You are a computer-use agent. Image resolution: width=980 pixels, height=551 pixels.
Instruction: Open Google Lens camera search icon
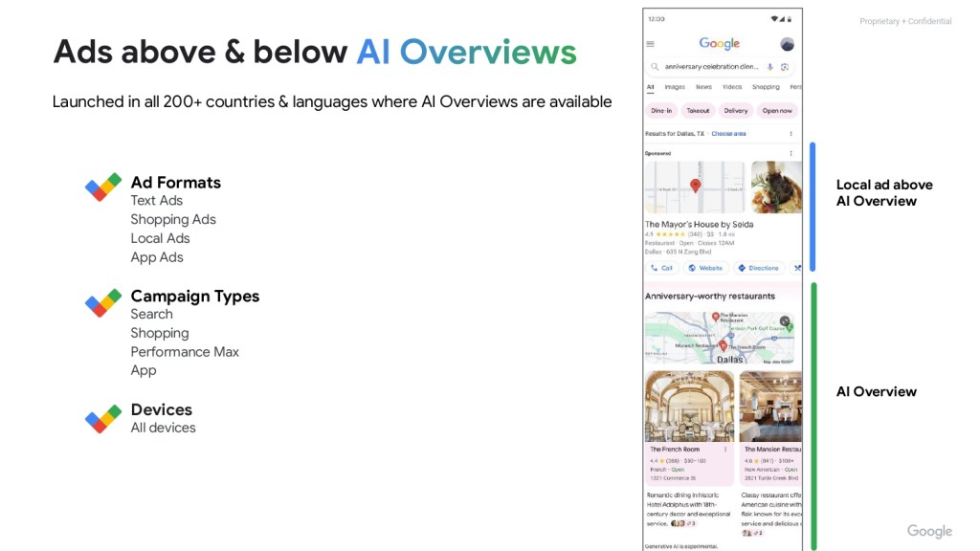pos(785,67)
